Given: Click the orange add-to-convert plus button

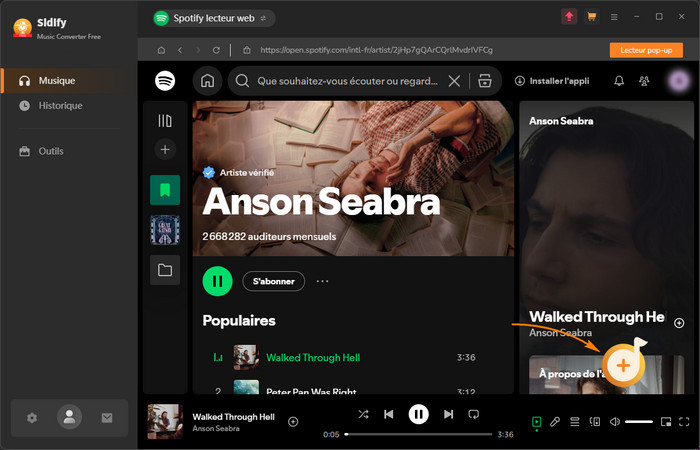Looking at the screenshot, I should pos(623,366).
